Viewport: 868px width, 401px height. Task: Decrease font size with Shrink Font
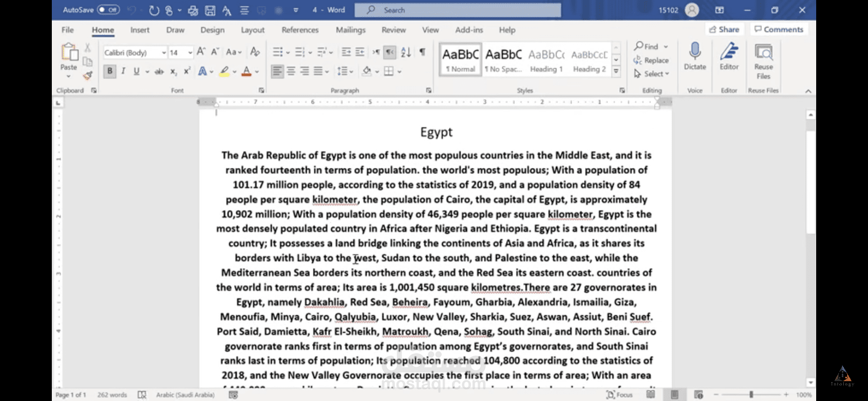215,52
